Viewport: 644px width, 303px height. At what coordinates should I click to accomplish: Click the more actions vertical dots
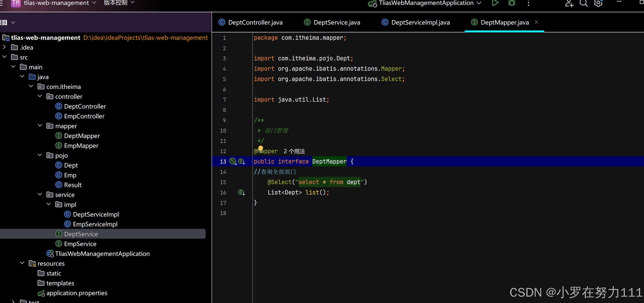(528, 3)
